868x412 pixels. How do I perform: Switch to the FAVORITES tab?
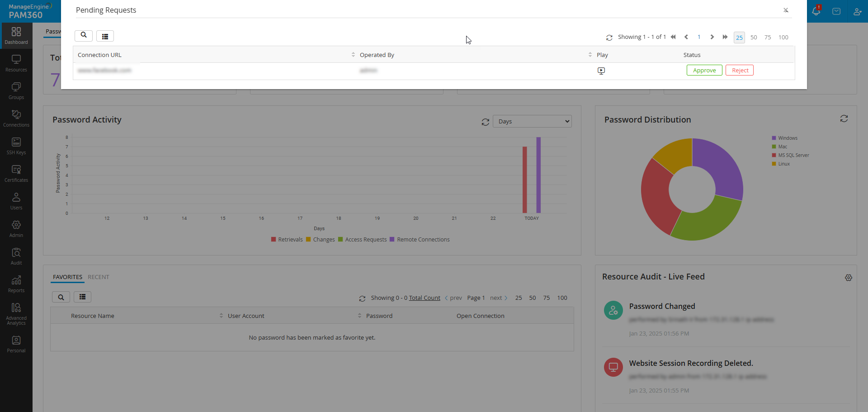pyautogui.click(x=67, y=277)
